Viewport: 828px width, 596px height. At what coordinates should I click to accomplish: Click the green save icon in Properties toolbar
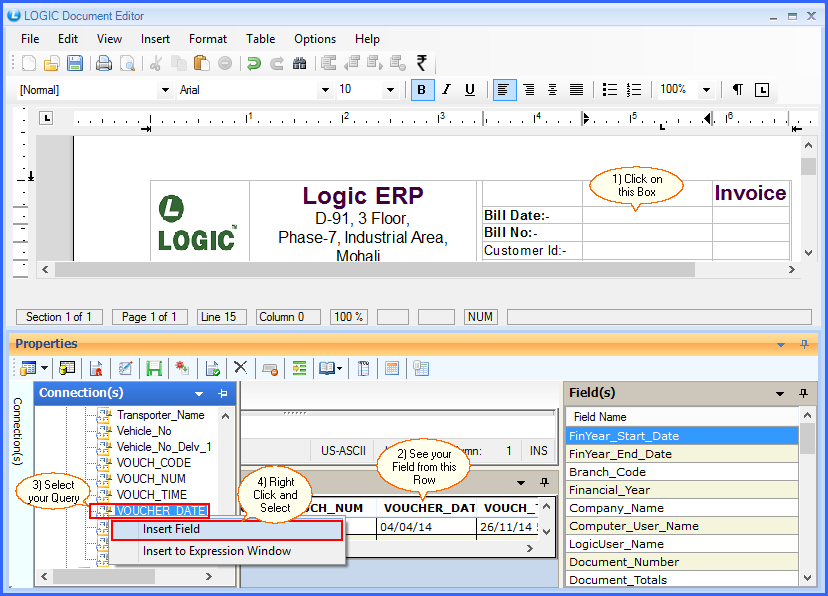coord(154,368)
